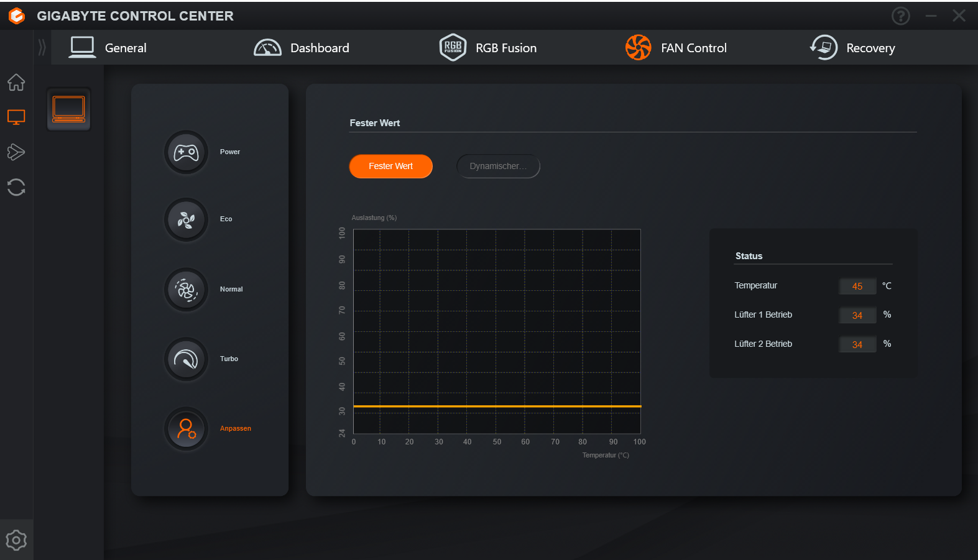Open settings gear at bottom left
The image size is (978, 560).
pos(16,540)
